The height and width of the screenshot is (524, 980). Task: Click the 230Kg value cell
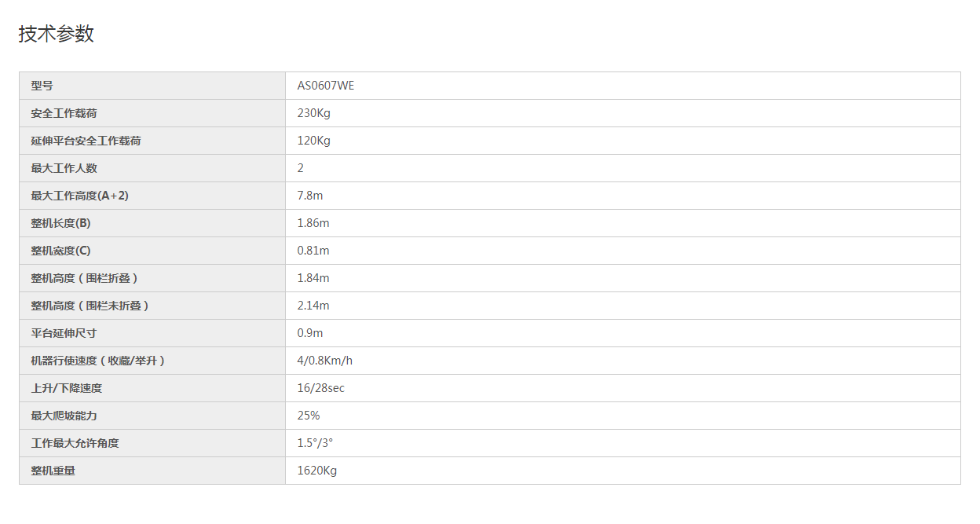tap(623, 113)
